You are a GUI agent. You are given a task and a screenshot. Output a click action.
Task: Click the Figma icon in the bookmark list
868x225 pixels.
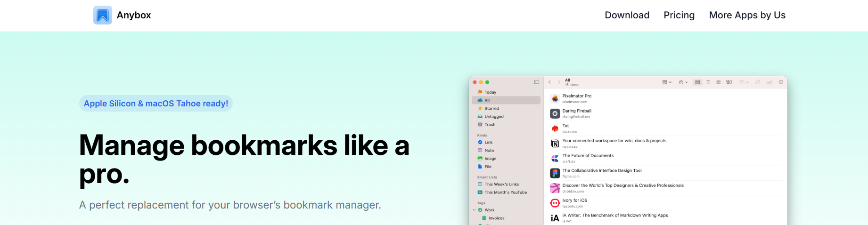click(555, 173)
